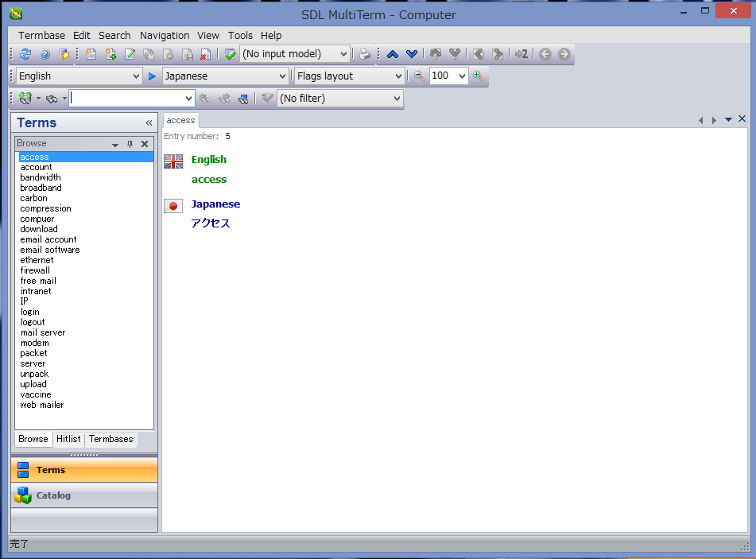The width and height of the screenshot is (756, 559).
Task: Edit the current entry
Action: click(130, 54)
